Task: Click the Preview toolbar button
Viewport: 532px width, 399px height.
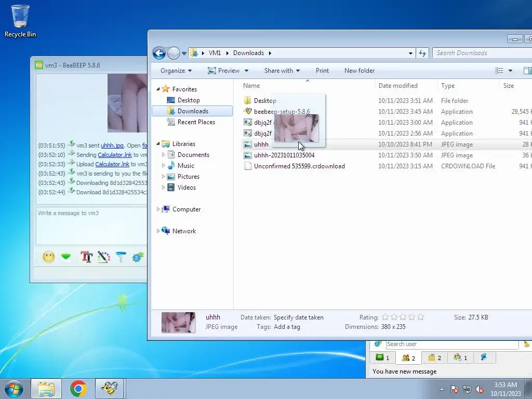Action: point(224,71)
